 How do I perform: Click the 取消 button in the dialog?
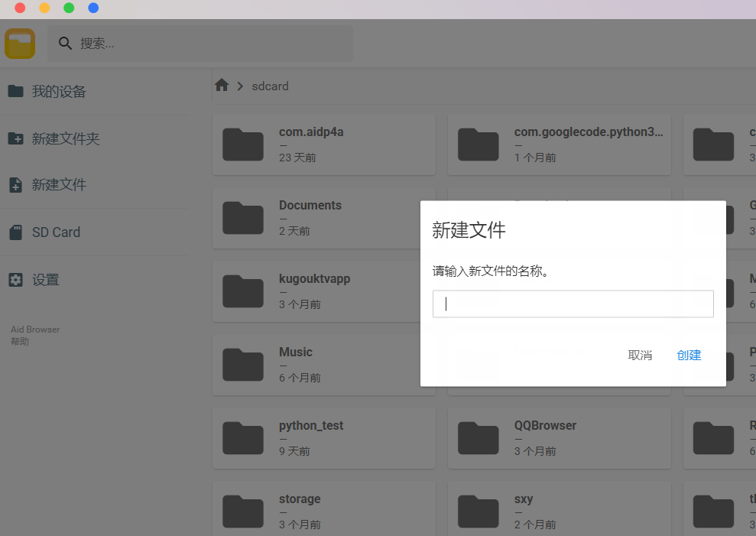click(x=640, y=355)
